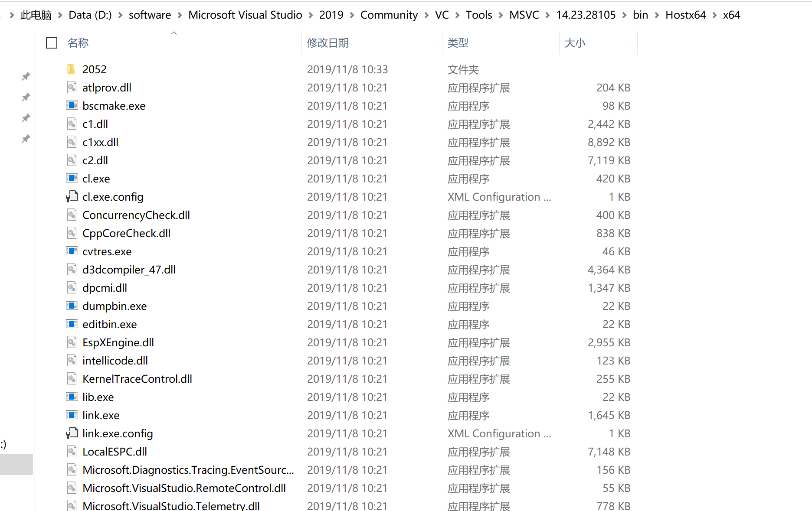Click the link.exe application icon

point(72,415)
